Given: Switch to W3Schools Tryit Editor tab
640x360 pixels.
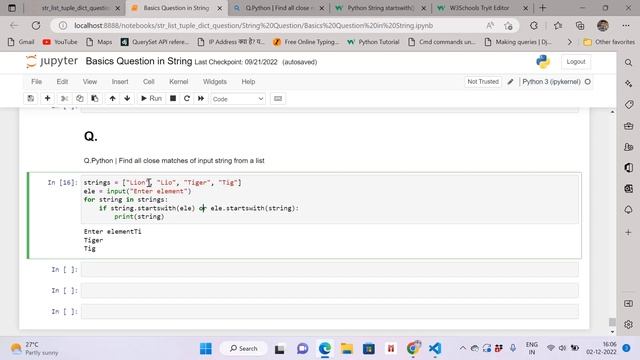Looking at the screenshot, I should 482,8.
